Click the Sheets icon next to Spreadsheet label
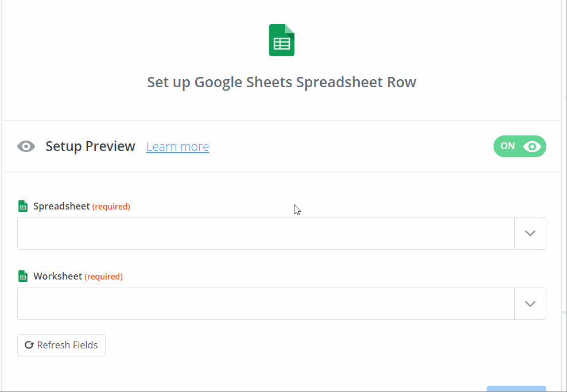Viewport: 567px width, 392px height. click(23, 206)
